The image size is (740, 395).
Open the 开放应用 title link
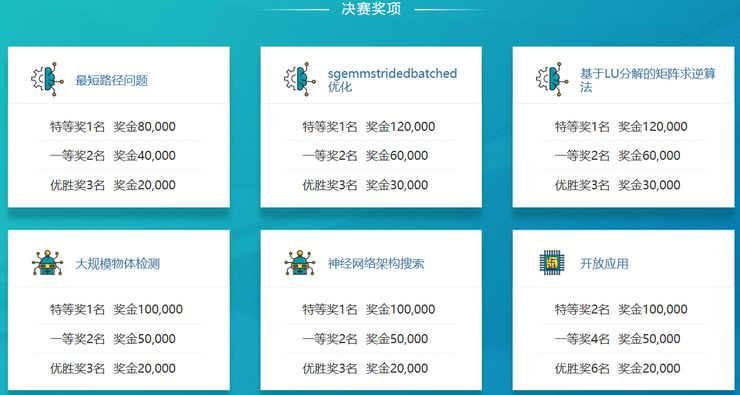pos(604,264)
